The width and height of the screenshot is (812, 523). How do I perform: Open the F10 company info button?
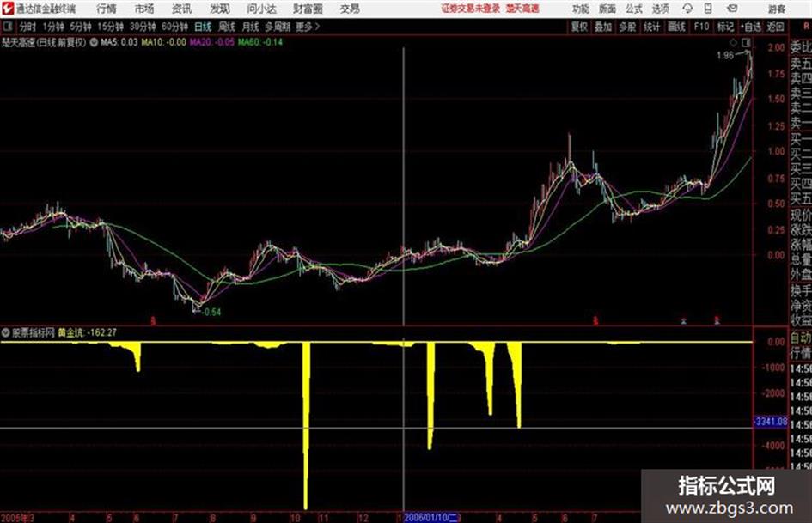701,27
